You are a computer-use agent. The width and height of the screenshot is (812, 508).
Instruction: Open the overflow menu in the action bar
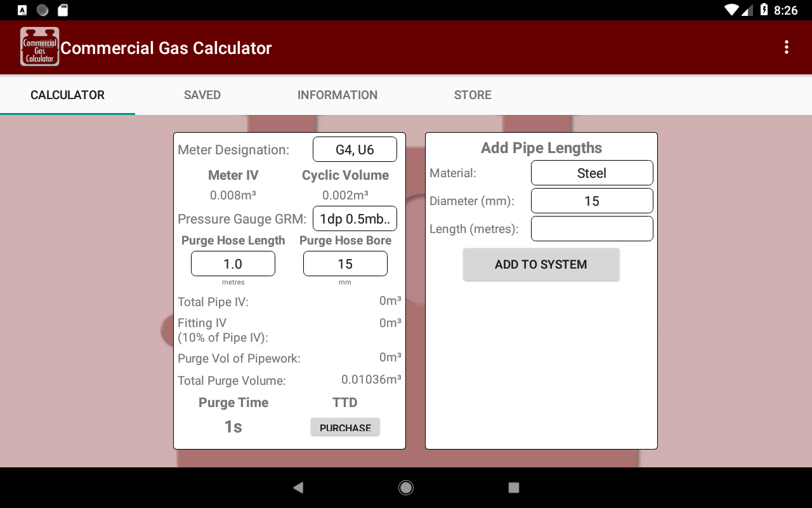pos(787,47)
